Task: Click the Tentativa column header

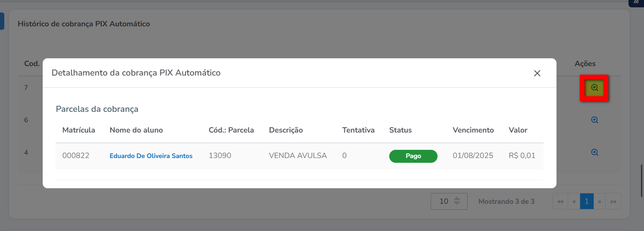Action: click(358, 130)
